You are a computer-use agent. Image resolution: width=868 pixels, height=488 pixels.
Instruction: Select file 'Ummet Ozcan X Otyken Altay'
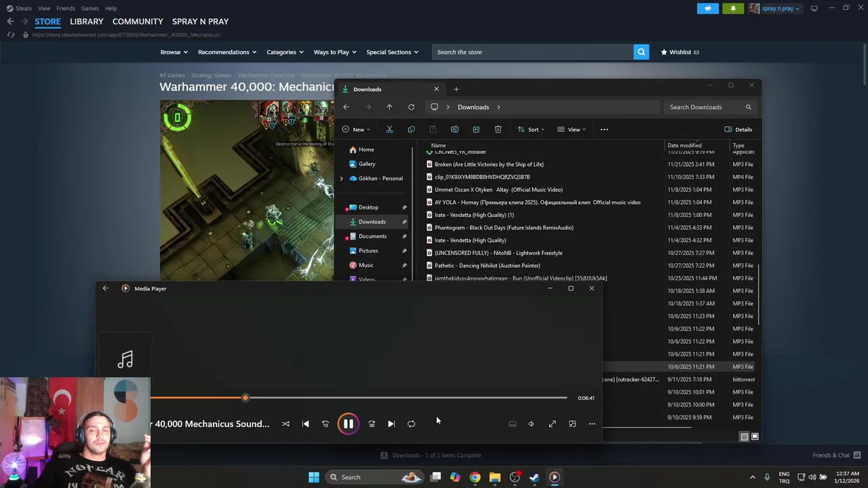[498, 190]
